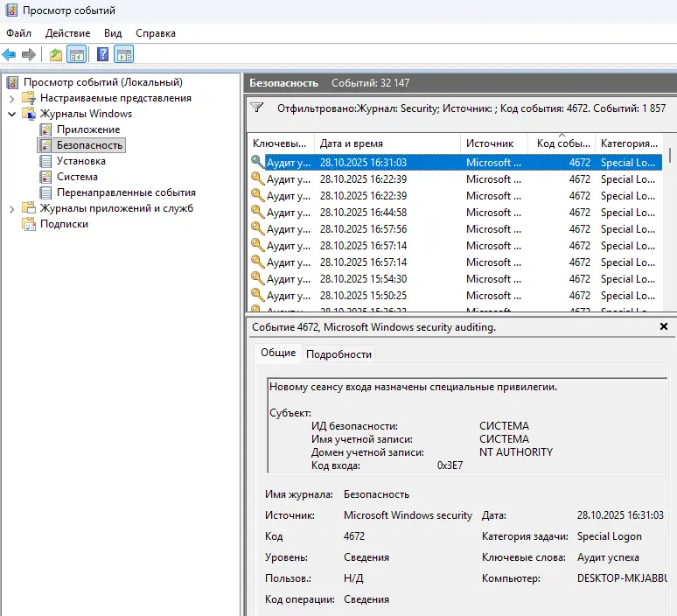Select the event logged at 16:44:58

tap(363, 213)
